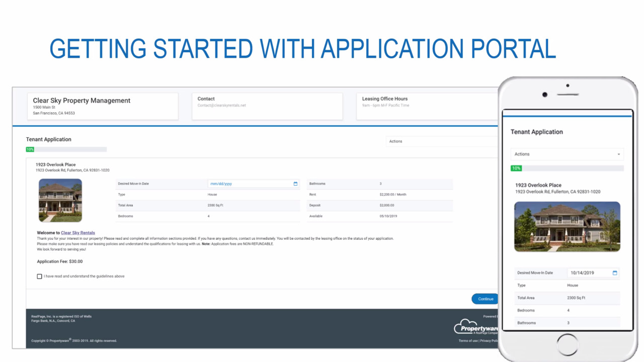644x362 pixels.
Task: Check the 'I have read and understand' box
Action: tap(39, 277)
